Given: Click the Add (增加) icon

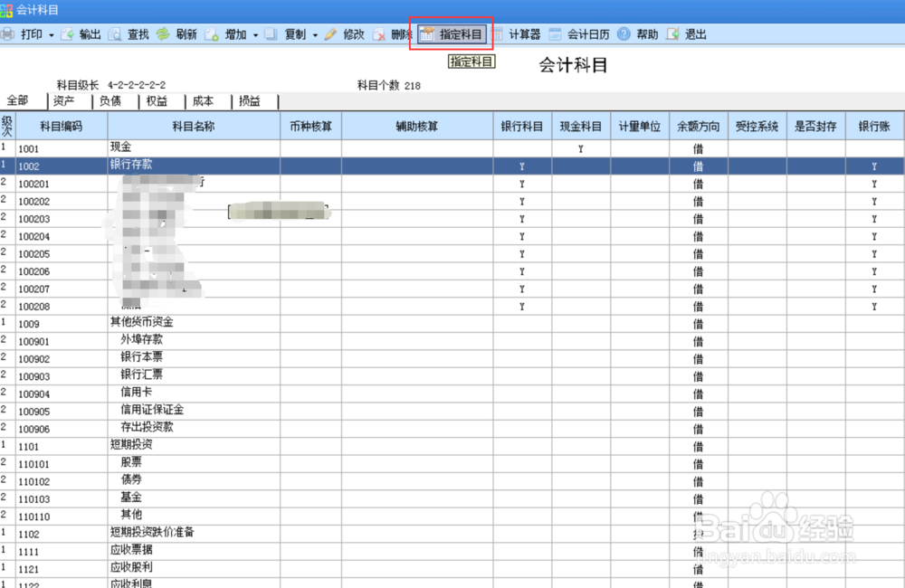Looking at the screenshot, I should [212, 34].
